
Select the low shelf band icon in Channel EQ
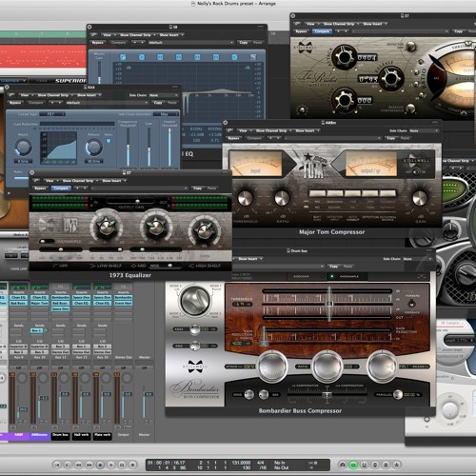click(x=142, y=57)
